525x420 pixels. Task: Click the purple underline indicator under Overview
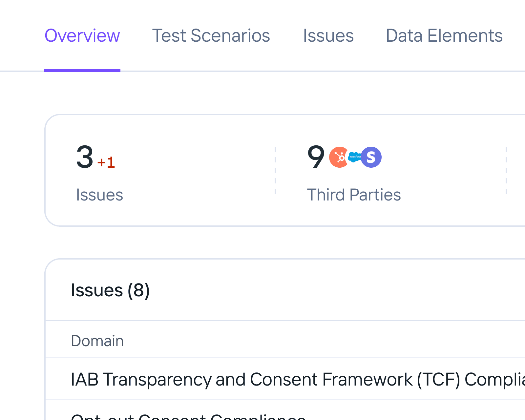[82, 70]
